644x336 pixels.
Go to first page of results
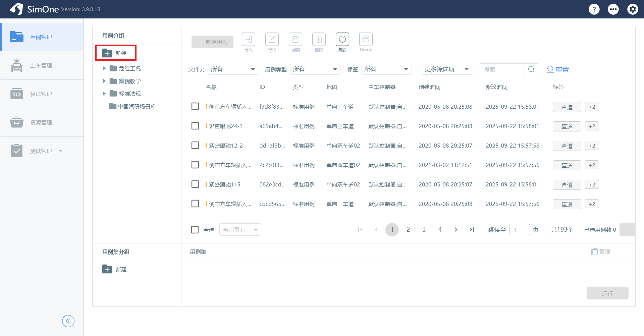tap(360, 230)
